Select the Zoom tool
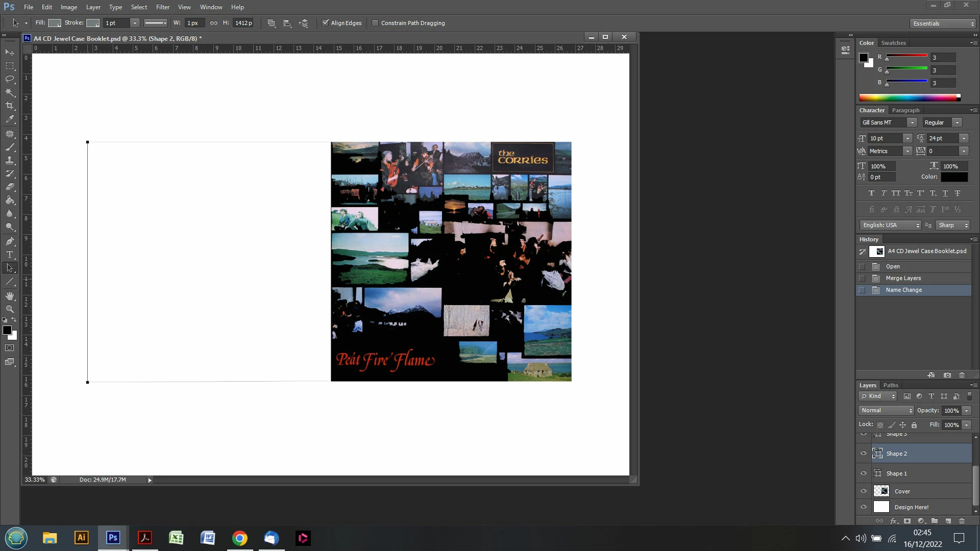The width and height of the screenshot is (980, 551). [10, 309]
